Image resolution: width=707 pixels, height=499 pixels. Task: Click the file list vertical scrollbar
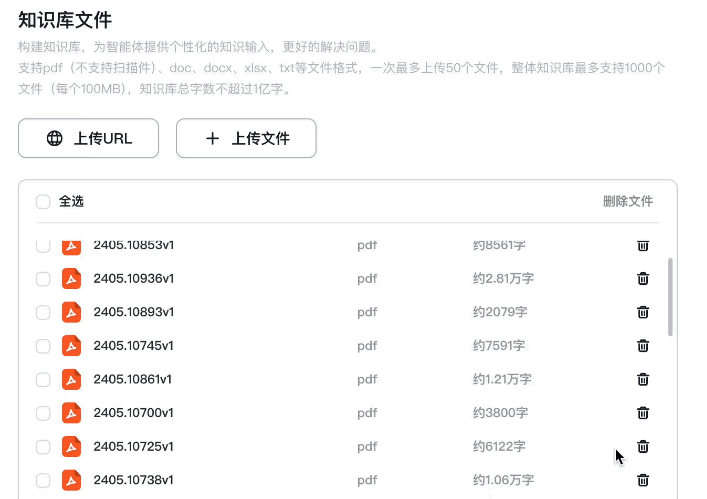coord(670,298)
